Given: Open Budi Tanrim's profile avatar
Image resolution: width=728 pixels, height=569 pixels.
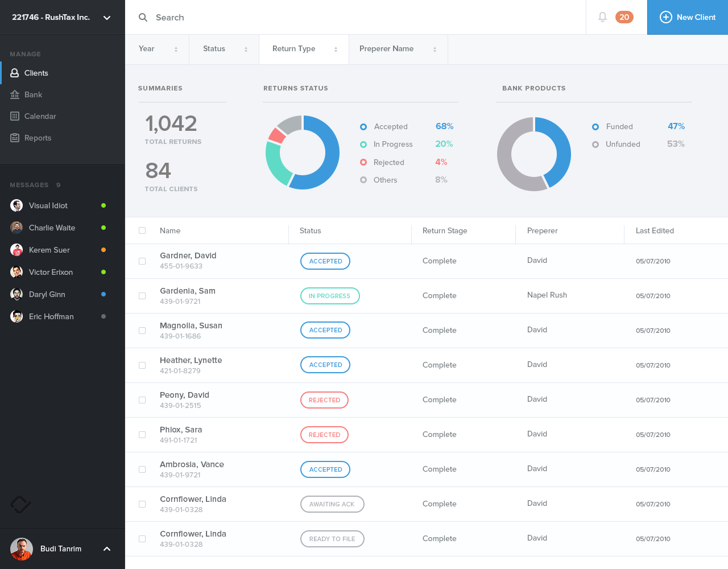Looking at the screenshot, I should pyautogui.click(x=22, y=549).
